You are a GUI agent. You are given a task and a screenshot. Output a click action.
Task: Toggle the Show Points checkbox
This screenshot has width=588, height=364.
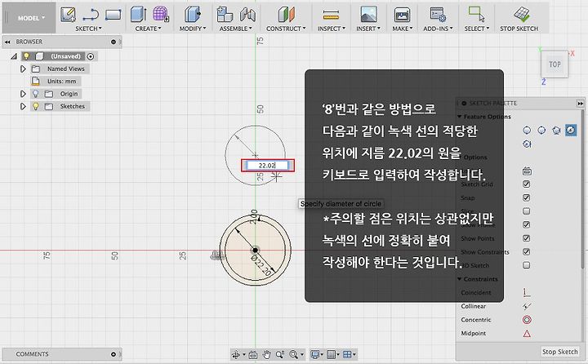click(x=527, y=238)
